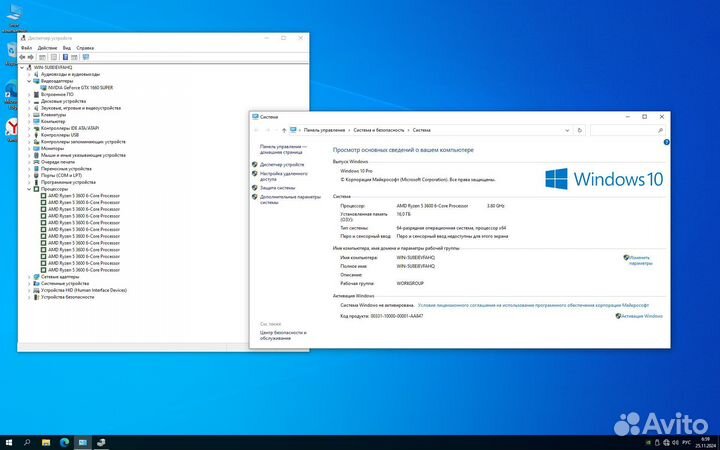Scan for hardware changes monitor icon
This screenshot has width=720, height=450.
(85, 57)
